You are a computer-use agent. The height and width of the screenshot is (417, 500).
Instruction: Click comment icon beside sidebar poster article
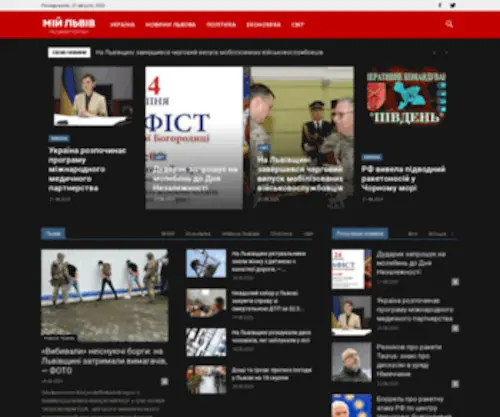pyautogui.click(x=455, y=282)
